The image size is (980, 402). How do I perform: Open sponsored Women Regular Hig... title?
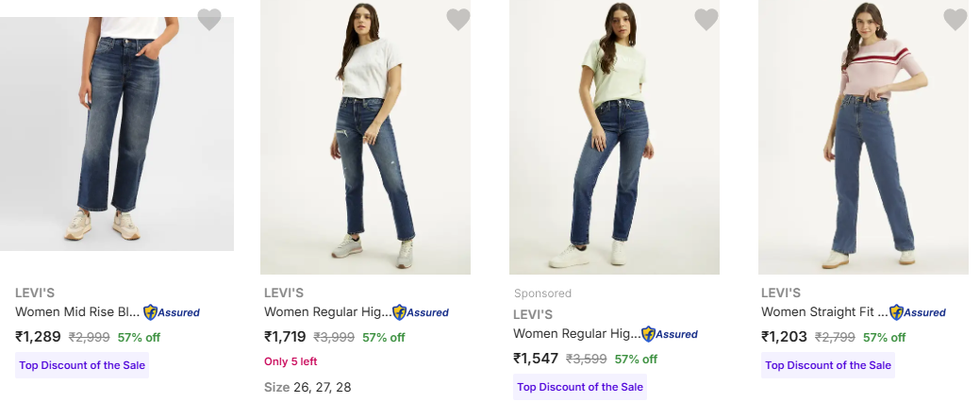575,334
